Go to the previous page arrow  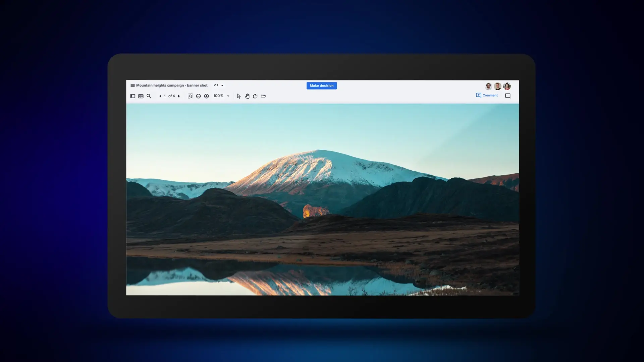click(x=160, y=96)
